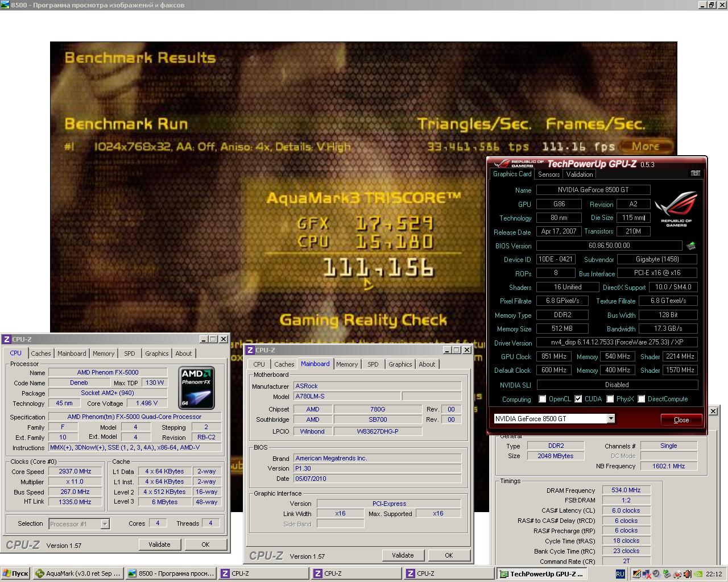Click the Core Speed value 2937.0 MHz

click(75, 471)
